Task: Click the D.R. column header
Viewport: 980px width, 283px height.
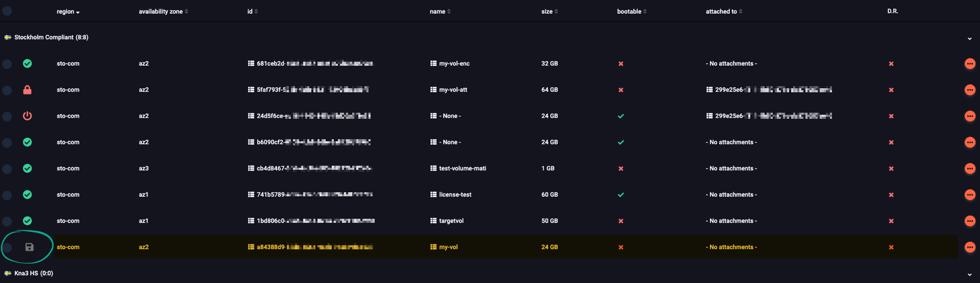Action: [x=893, y=11]
